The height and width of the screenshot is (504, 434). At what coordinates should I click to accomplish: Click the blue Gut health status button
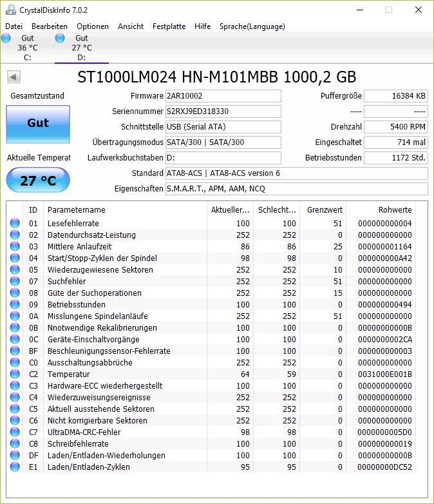pyautogui.click(x=38, y=124)
